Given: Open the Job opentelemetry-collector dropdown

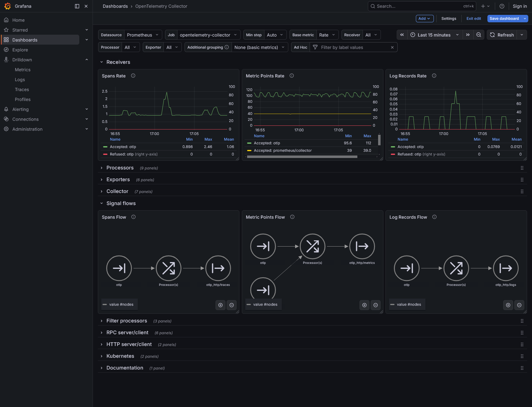Looking at the screenshot, I should (209, 35).
